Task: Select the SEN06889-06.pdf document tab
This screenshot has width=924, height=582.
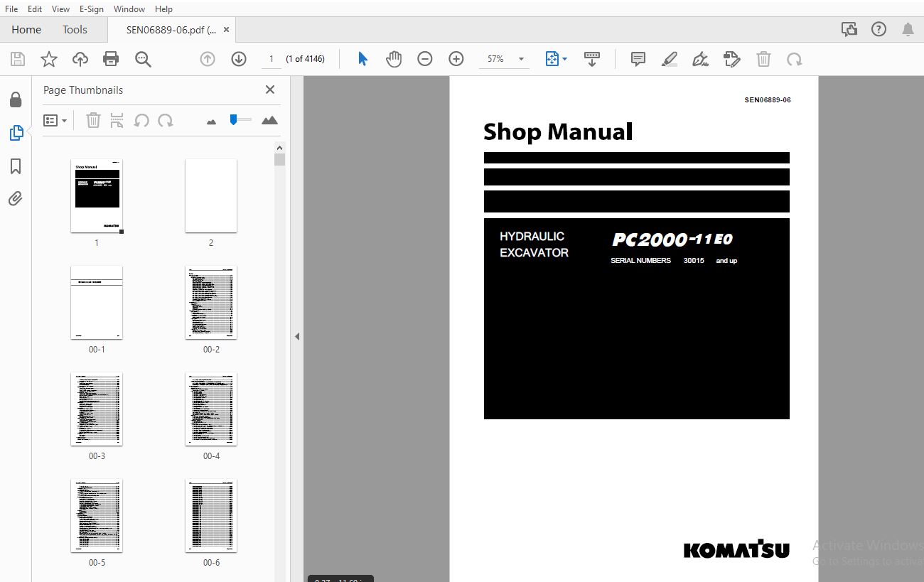Action: click(171, 30)
